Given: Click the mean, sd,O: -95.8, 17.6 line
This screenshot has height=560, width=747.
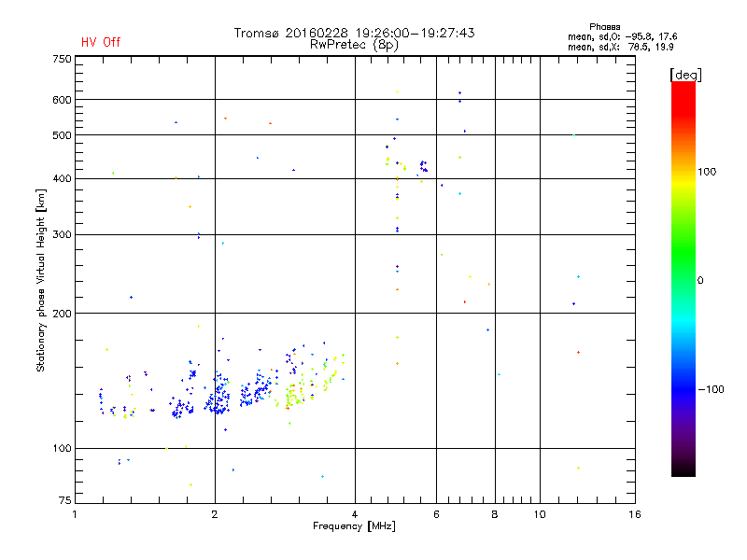Looking at the screenshot, I should tap(622, 36).
